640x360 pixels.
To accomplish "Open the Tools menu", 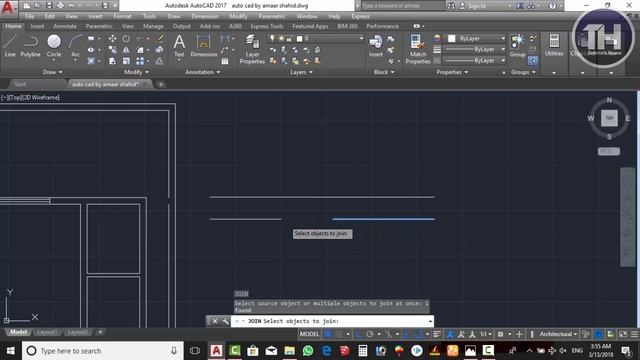I will [x=149, y=16].
